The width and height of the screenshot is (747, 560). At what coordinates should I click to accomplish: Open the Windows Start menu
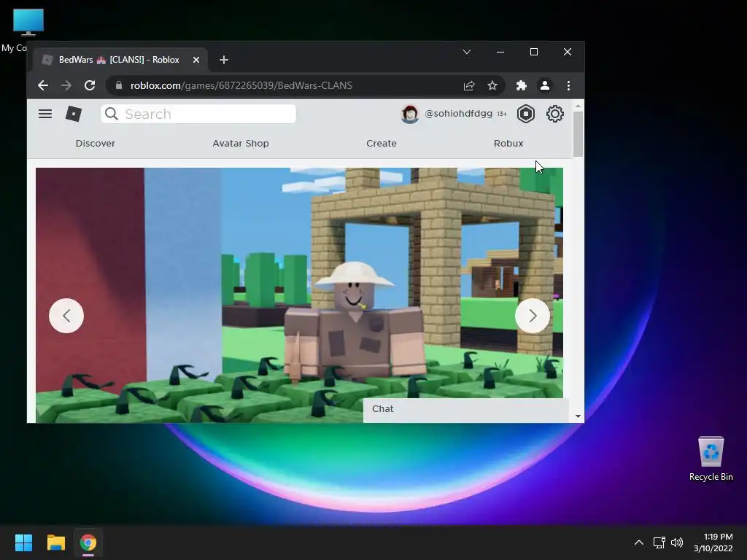click(23, 542)
